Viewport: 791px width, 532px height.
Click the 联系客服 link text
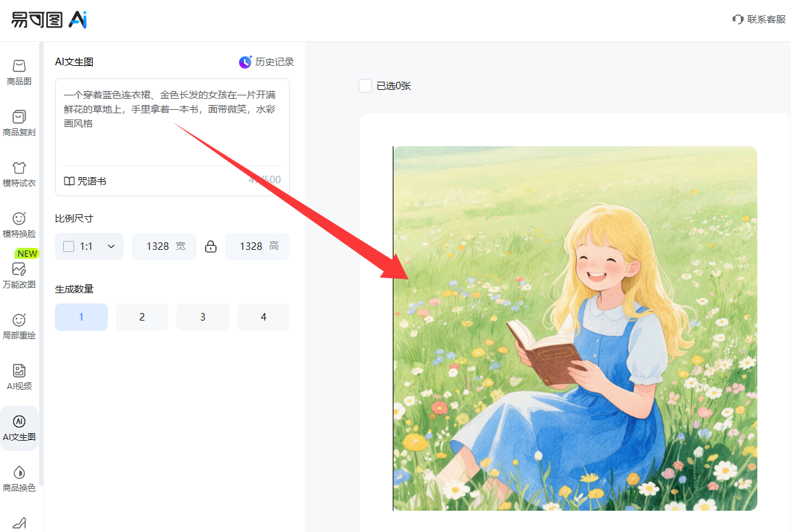click(766, 19)
